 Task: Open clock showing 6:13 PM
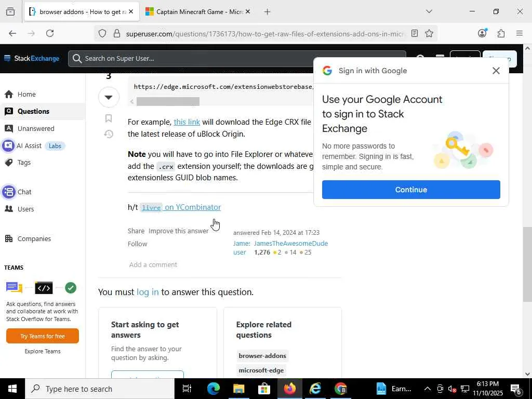[x=487, y=389]
